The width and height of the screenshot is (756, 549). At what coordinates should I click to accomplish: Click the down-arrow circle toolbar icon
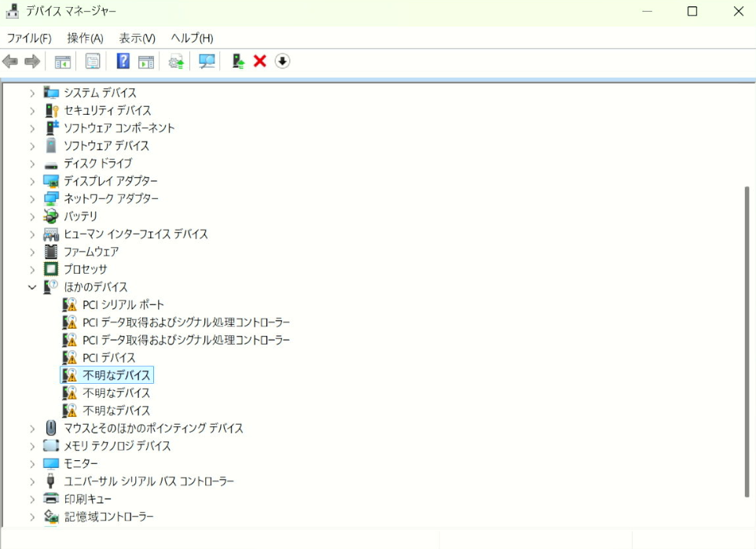(x=283, y=61)
